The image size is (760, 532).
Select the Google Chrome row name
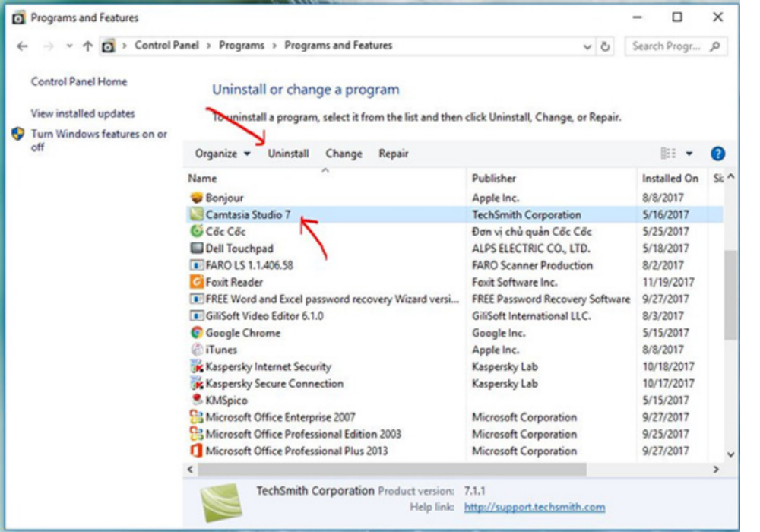point(243,333)
